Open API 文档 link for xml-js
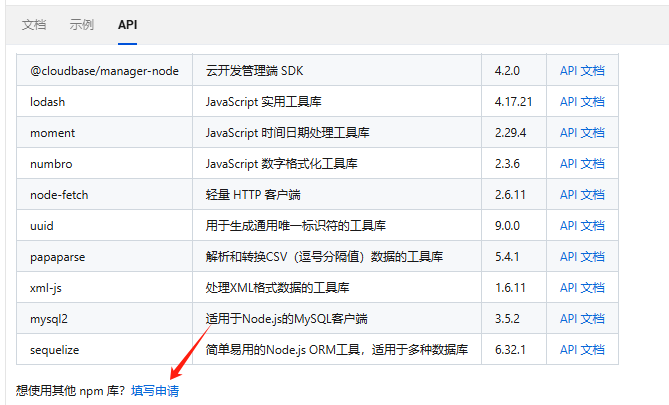 click(582, 288)
